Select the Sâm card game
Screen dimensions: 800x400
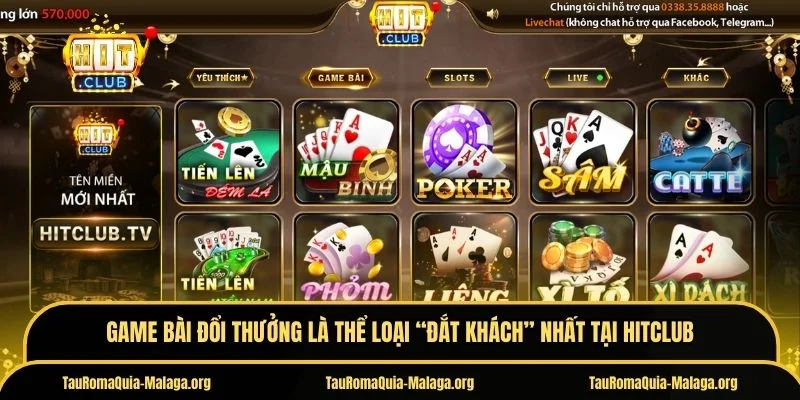582,152
